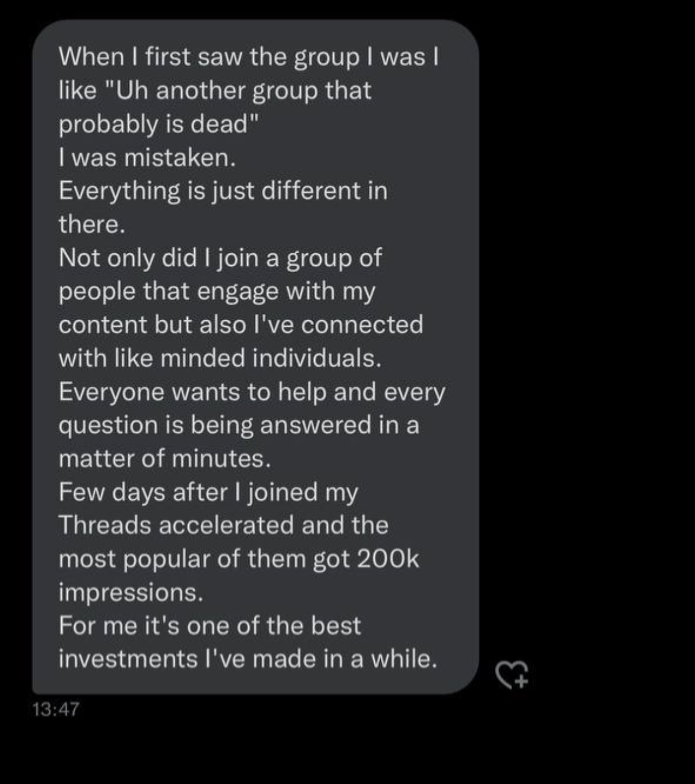Image resolution: width=695 pixels, height=784 pixels.
Task: Click the text "Everything is just different in"
Action: click(x=223, y=191)
